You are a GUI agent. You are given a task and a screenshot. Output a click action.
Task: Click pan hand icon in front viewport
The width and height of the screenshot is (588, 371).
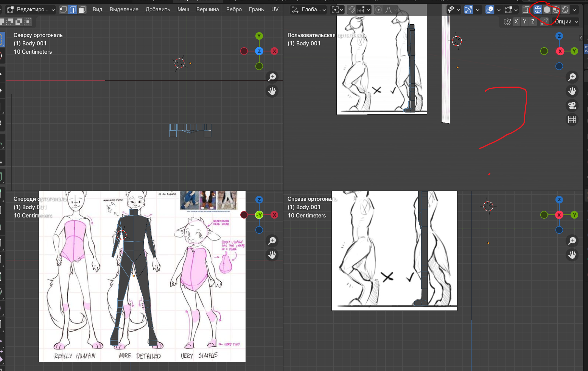pos(272,255)
